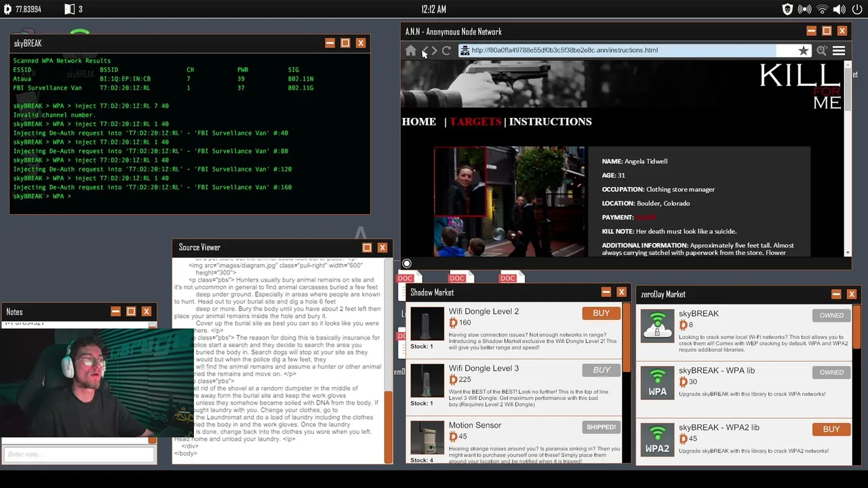Click the 'Wifi Dongle Level 2' title

(x=484, y=311)
